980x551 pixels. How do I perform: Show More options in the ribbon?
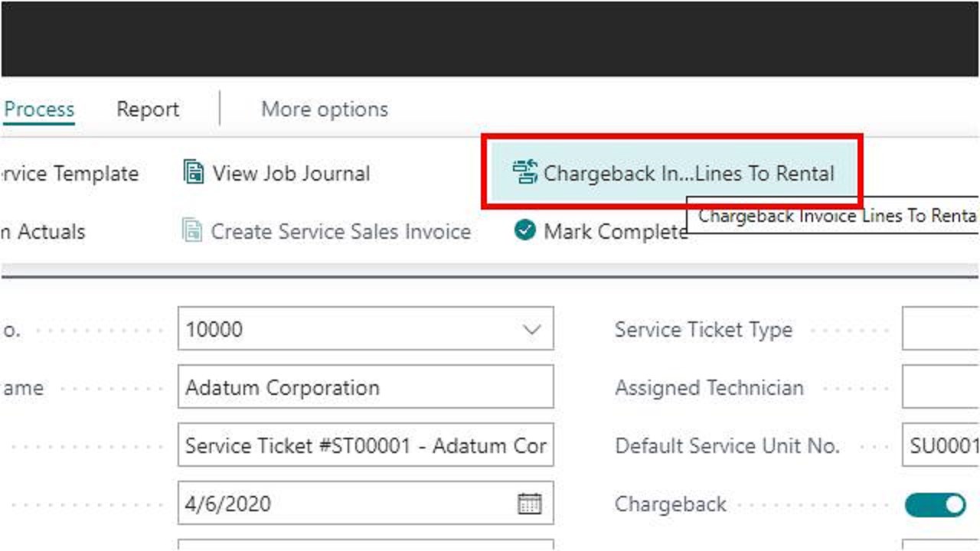click(325, 109)
